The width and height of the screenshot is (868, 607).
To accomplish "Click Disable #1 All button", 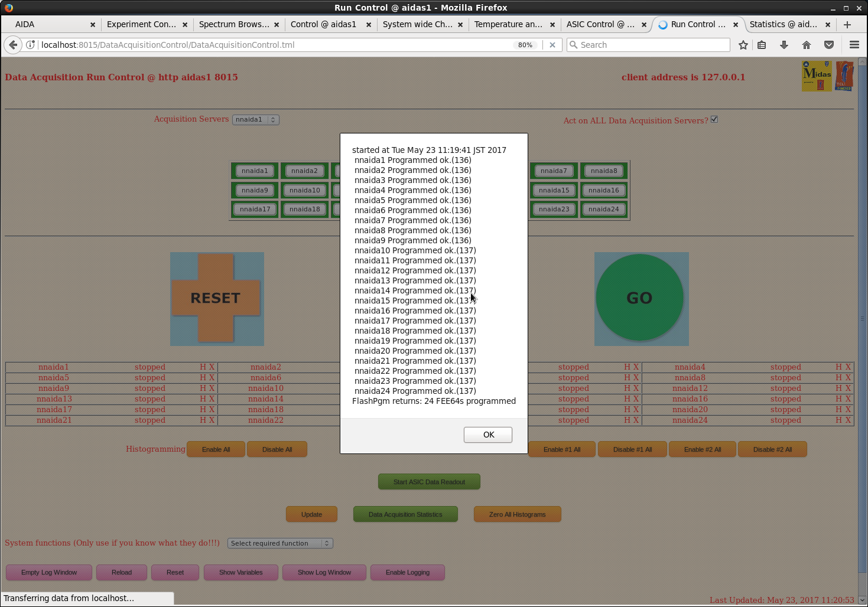I will [x=633, y=449].
